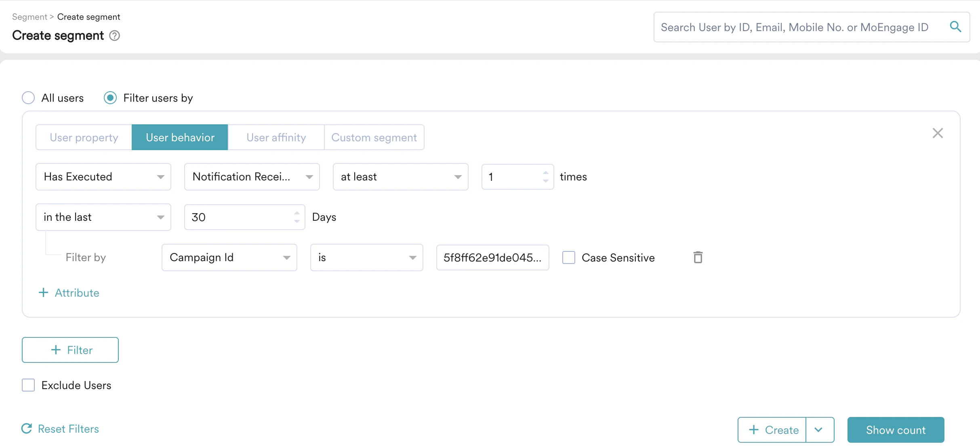Viewport: 980px width, 448px height.
Task: Click the campaign ID value input field
Action: pos(492,257)
